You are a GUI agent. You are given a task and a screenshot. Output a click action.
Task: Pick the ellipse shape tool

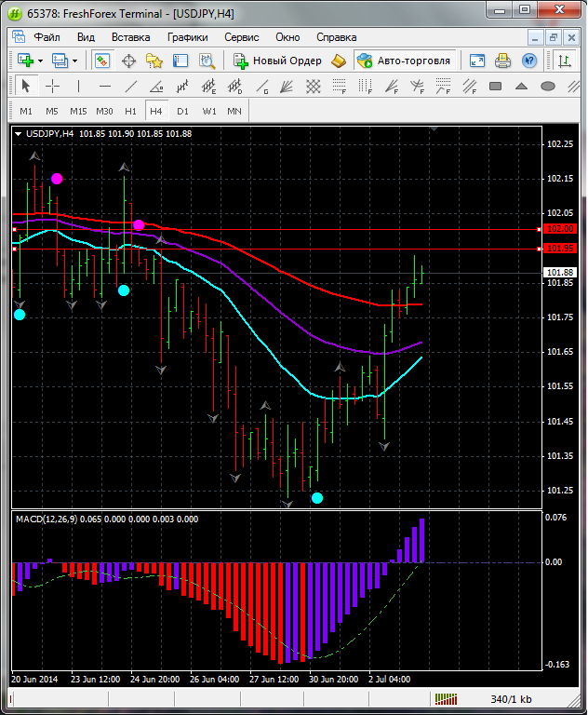coord(548,87)
